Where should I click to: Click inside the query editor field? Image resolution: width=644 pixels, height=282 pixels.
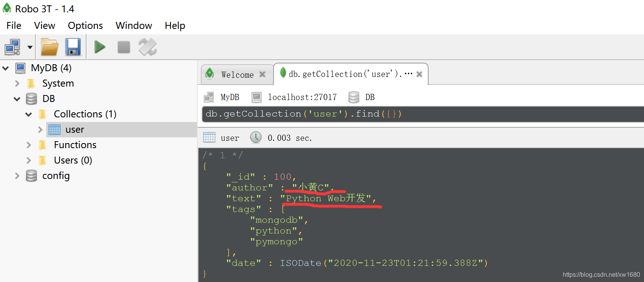click(x=422, y=114)
